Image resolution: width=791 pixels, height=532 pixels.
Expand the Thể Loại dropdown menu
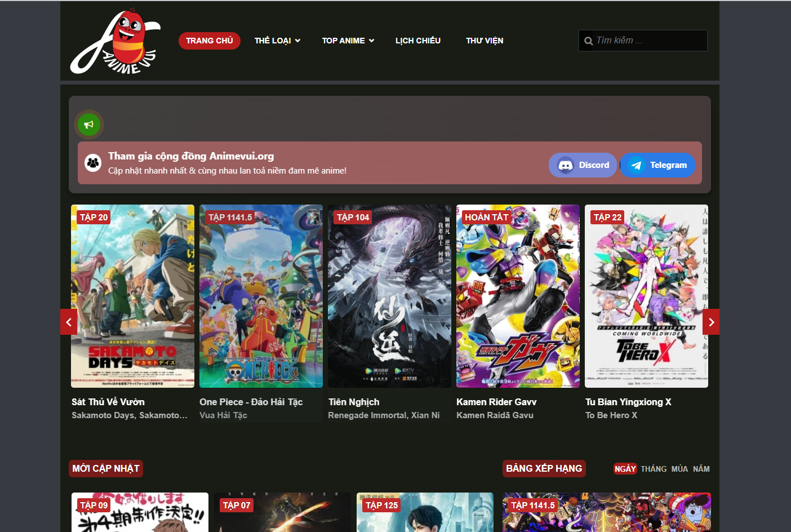click(277, 41)
